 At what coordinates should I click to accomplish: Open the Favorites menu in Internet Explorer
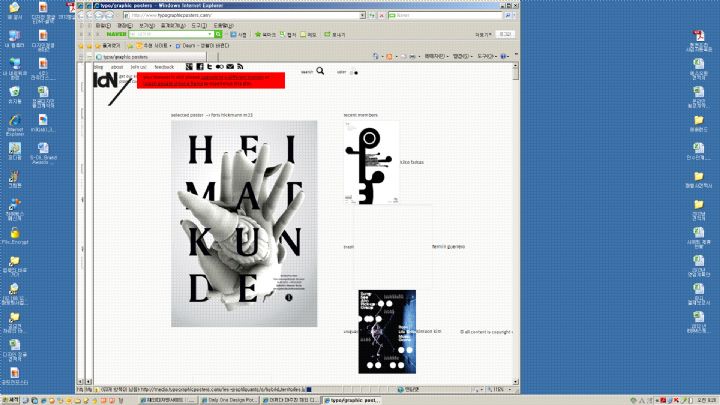(x=173, y=26)
